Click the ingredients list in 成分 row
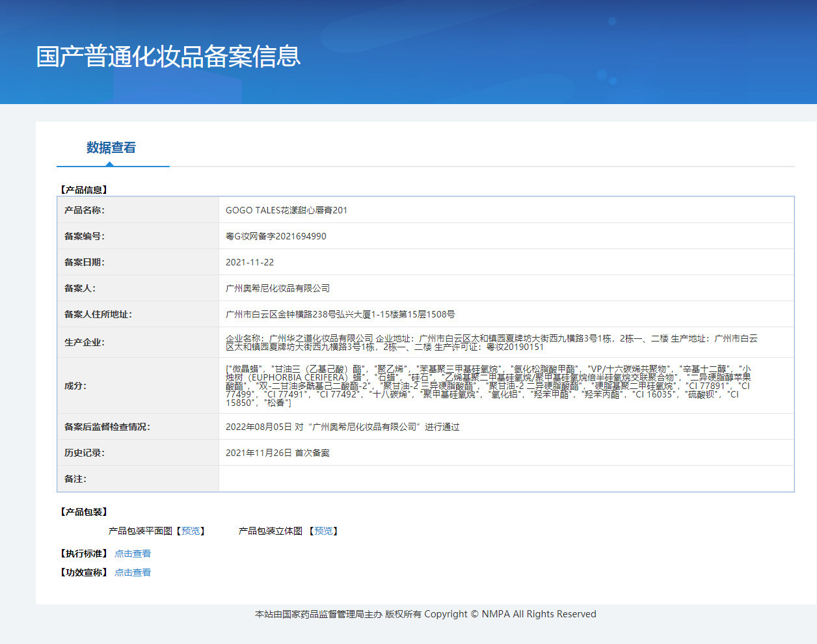Screen dimensions: 817x644 click(x=489, y=386)
